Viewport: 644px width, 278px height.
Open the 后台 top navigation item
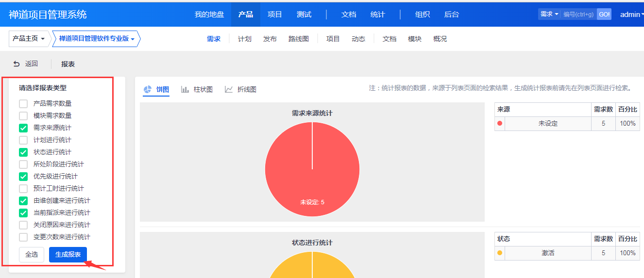click(452, 15)
